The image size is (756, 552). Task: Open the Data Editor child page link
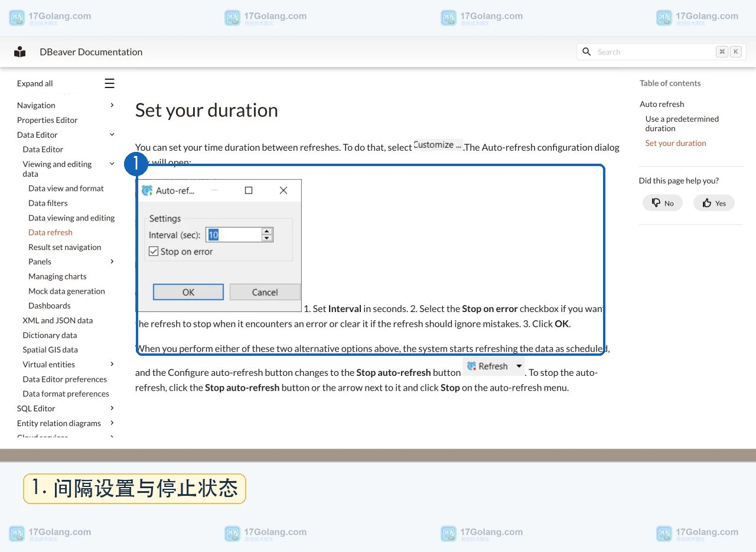[x=43, y=150]
